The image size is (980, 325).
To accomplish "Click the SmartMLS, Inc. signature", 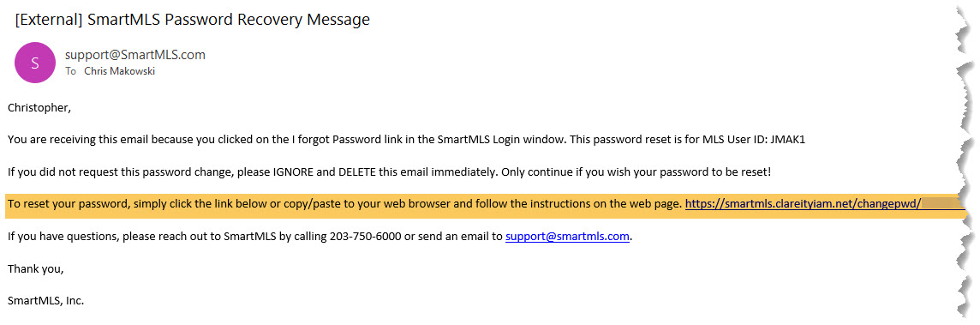I will point(45,301).
